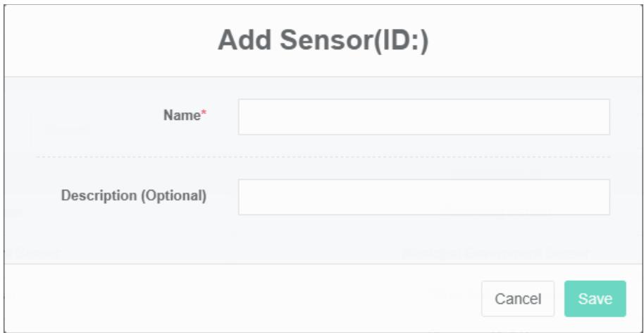Click the red required asterisk beside Name

coord(204,116)
